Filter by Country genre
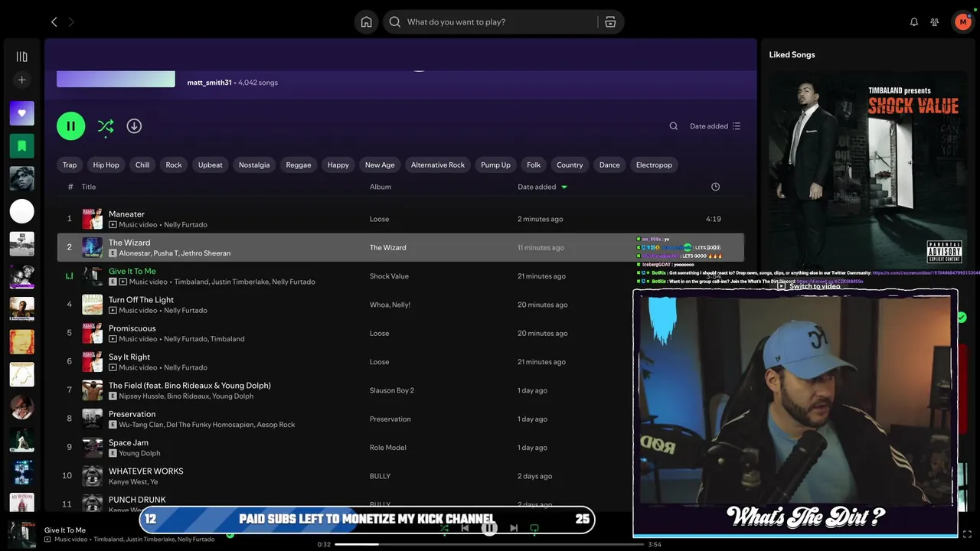The height and width of the screenshot is (551, 980). (x=570, y=165)
